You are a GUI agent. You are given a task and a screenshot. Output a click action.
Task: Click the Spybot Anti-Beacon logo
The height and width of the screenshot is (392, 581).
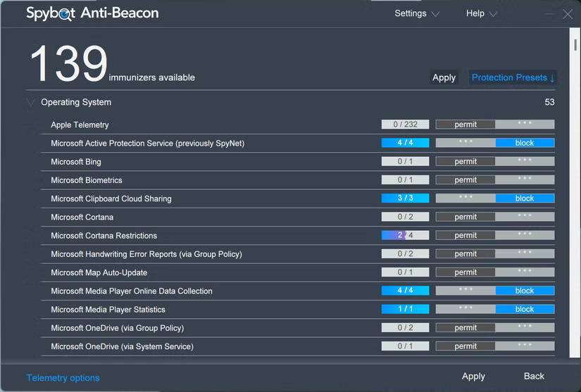pos(92,13)
